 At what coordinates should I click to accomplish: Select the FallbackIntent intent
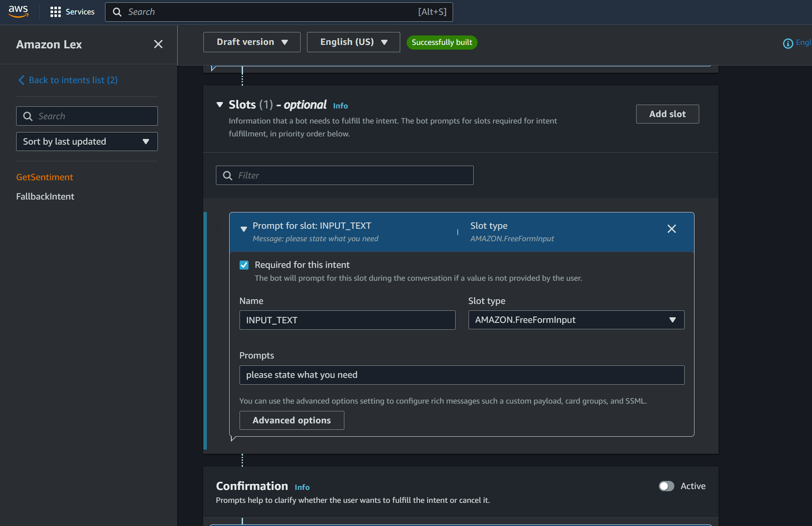pyautogui.click(x=45, y=196)
